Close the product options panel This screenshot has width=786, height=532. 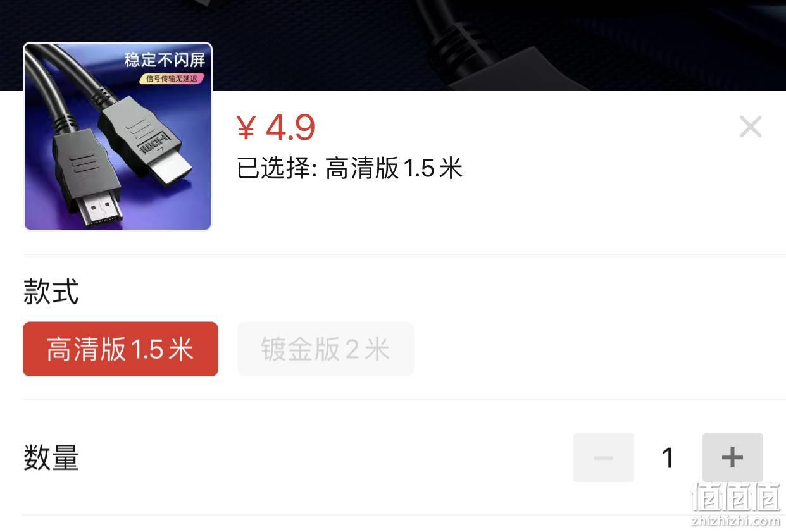coord(751,127)
